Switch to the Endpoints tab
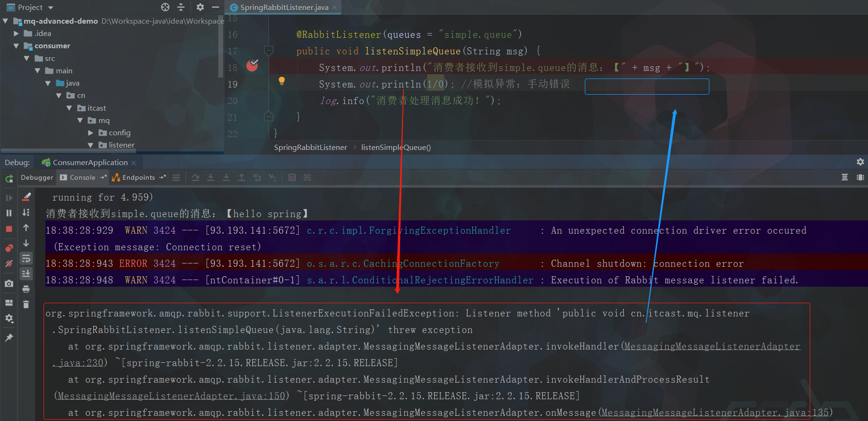Screen dimensions: 868x421 138,177
